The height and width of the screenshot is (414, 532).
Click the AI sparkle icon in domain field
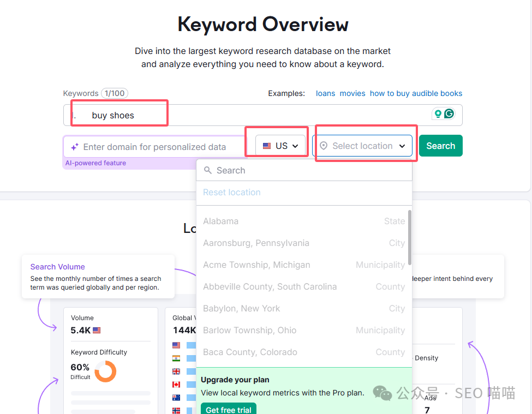75,147
